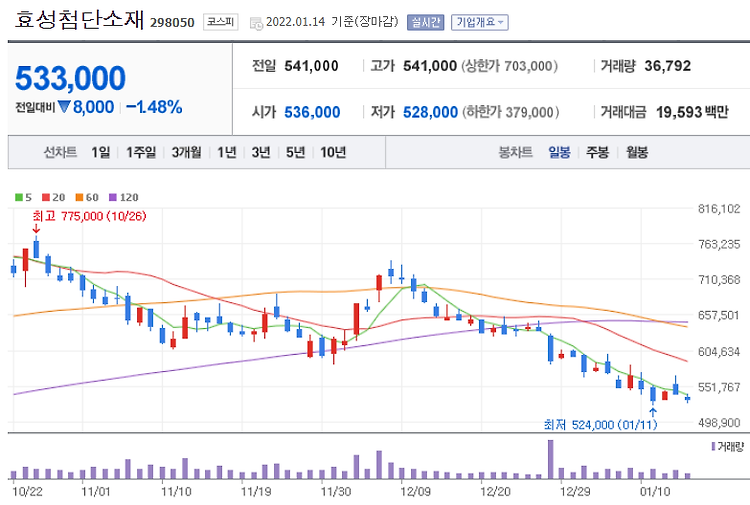Select the 10년 line chart tab

coord(333,152)
